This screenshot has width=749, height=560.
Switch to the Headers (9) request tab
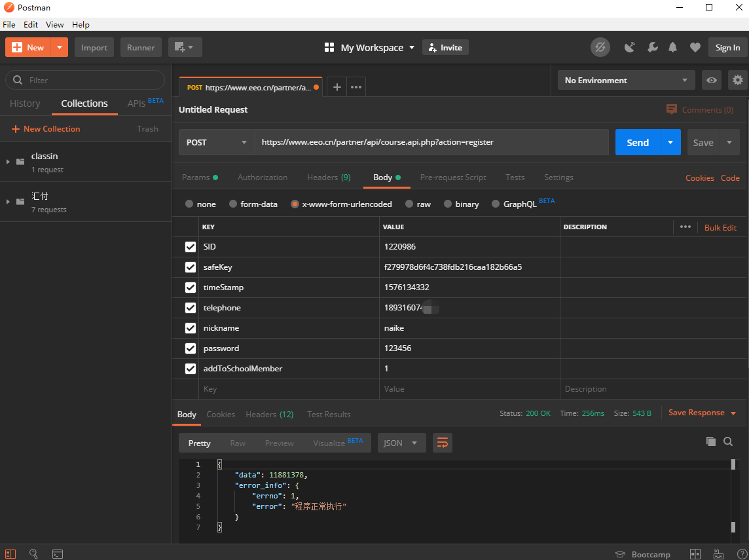point(329,177)
